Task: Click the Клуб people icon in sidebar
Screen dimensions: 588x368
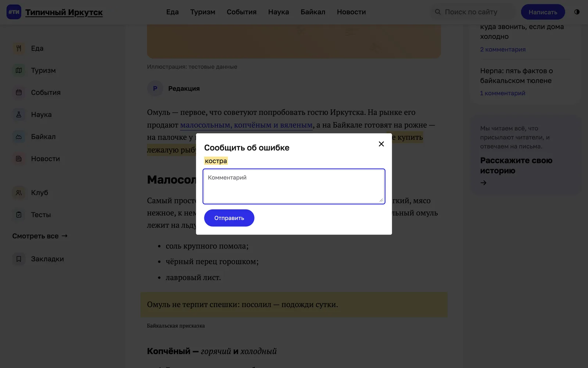Action: 19,192
